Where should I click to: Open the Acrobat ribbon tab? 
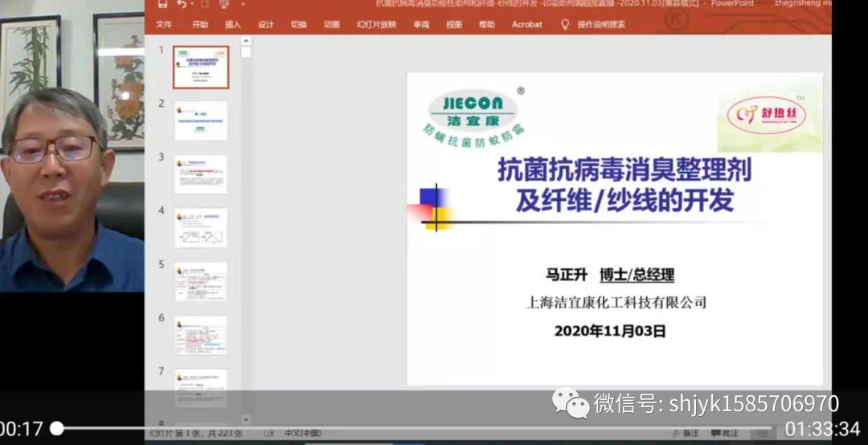click(x=526, y=24)
